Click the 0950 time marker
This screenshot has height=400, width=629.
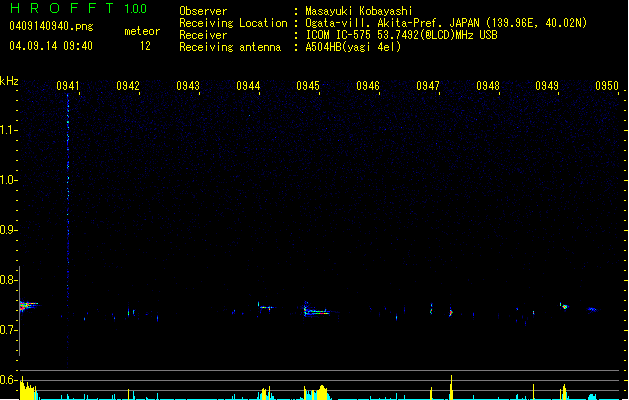(x=607, y=86)
